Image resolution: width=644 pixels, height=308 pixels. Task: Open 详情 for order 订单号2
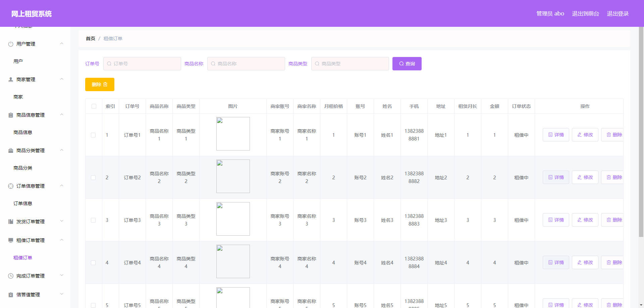point(556,177)
